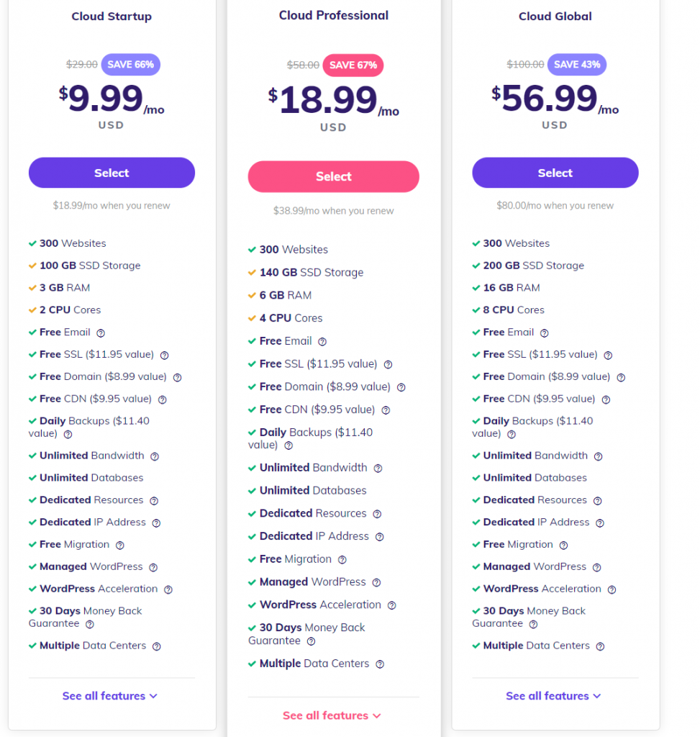Click Dedicated IP Address help icon, Cloud Global
The width and height of the screenshot is (700, 737).
pyautogui.click(x=600, y=523)
